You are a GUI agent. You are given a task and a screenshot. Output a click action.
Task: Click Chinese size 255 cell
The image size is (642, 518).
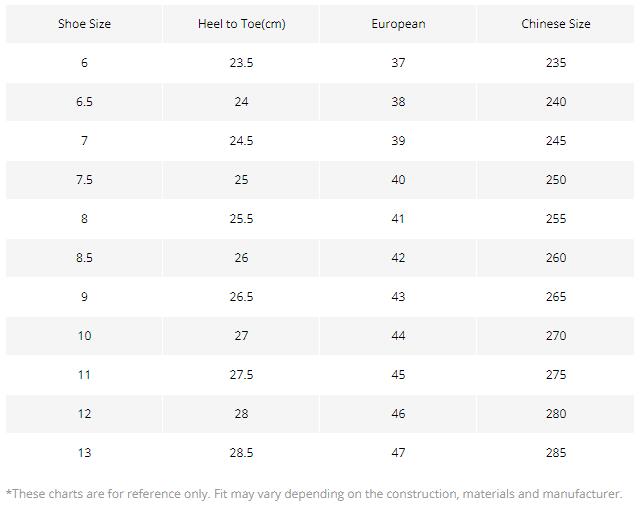(556, 218)
